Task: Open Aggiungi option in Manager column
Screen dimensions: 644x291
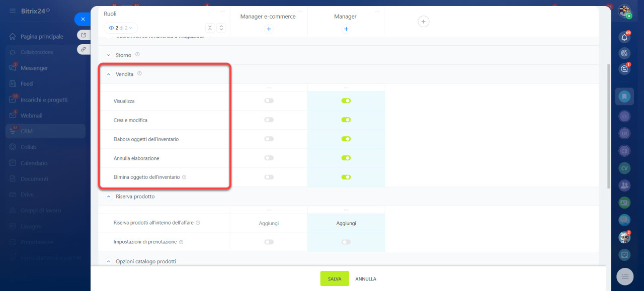Action: coord(346,223)
